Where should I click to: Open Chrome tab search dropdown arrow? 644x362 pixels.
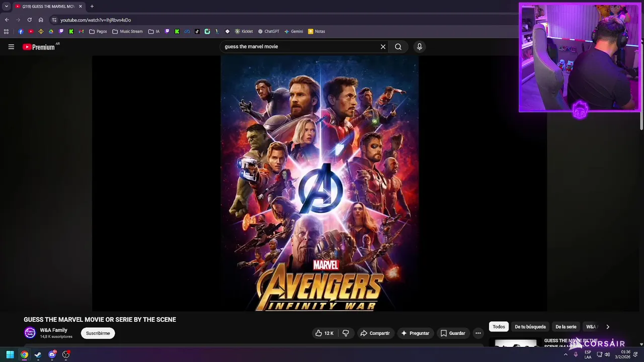click(x=7, y=7)
